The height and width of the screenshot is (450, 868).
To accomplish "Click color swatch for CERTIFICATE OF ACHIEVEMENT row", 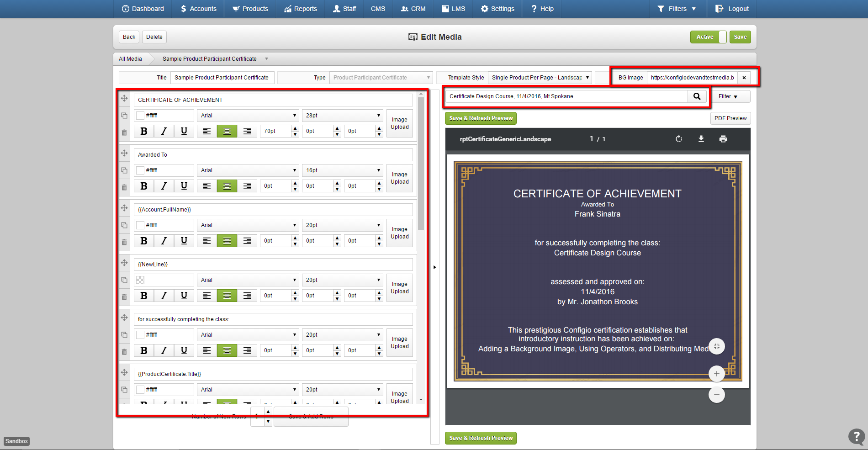I will 141,116.
